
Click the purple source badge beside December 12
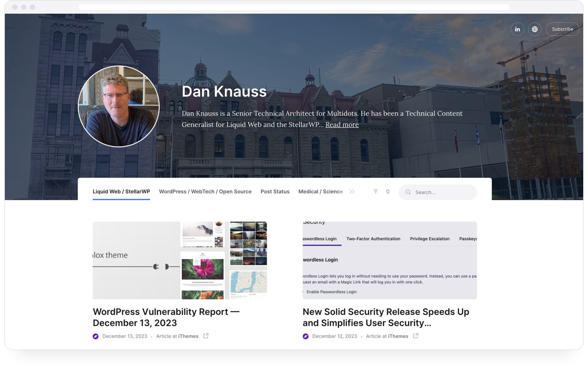click(x=305, y=336)
